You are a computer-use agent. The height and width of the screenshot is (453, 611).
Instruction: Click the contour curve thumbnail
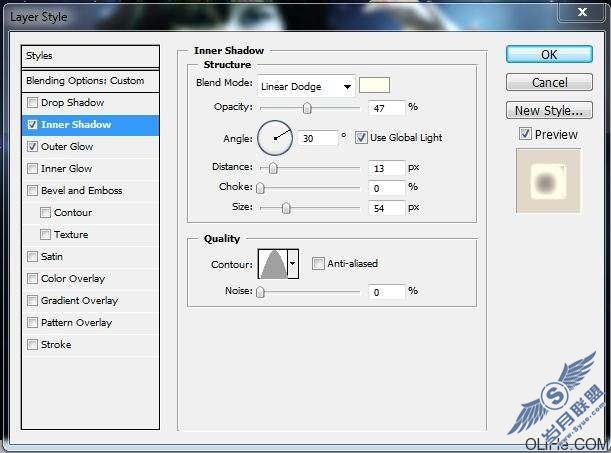coord(273,264)
